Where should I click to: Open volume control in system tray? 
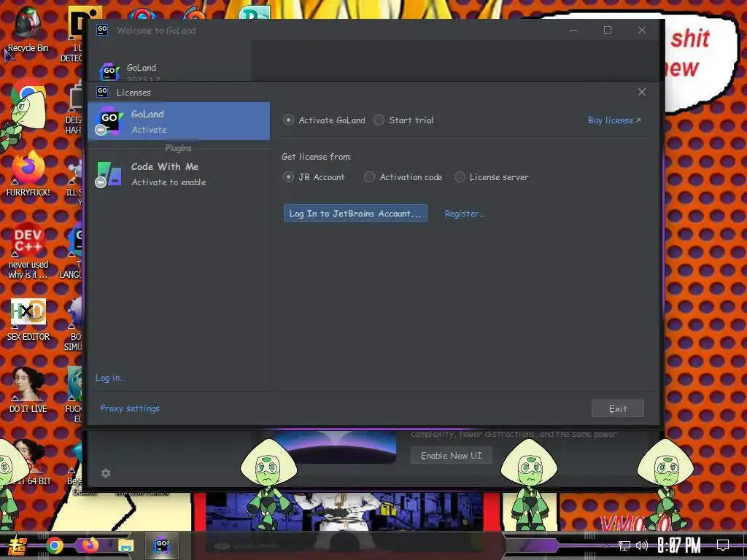coord(642,545)
